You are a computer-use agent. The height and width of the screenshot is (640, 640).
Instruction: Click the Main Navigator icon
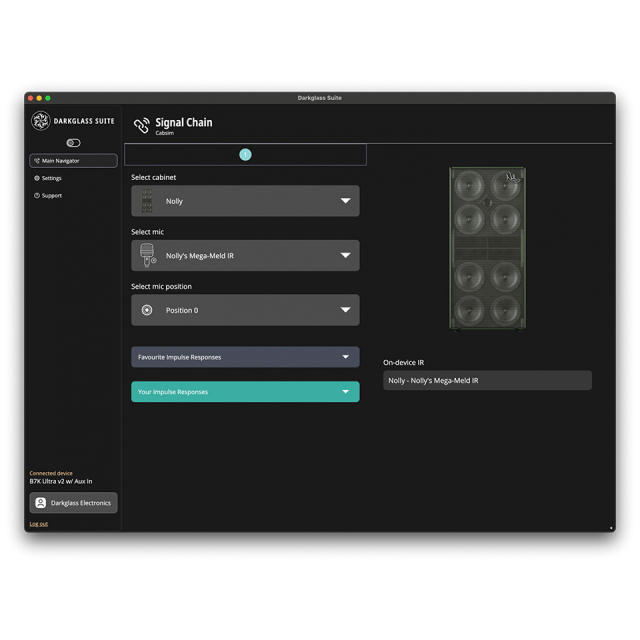coord(37,161)
